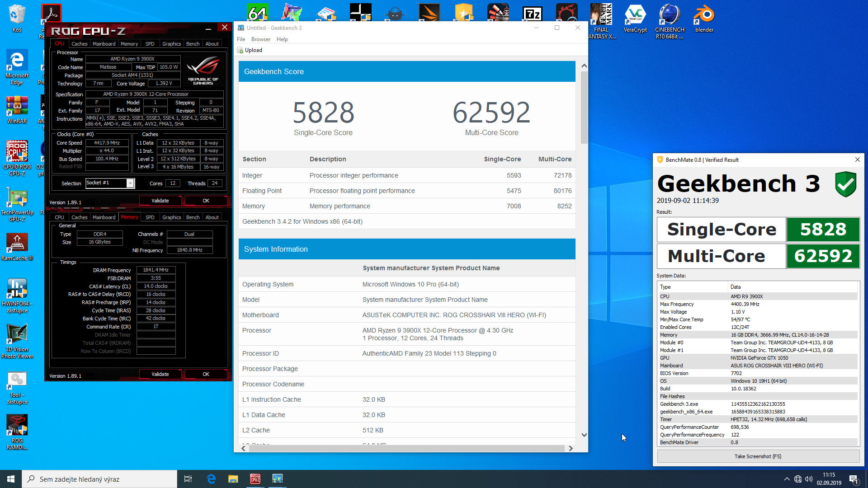
Task: Click the Geekbench horizontal scroll left arrow
Action: 244,448
